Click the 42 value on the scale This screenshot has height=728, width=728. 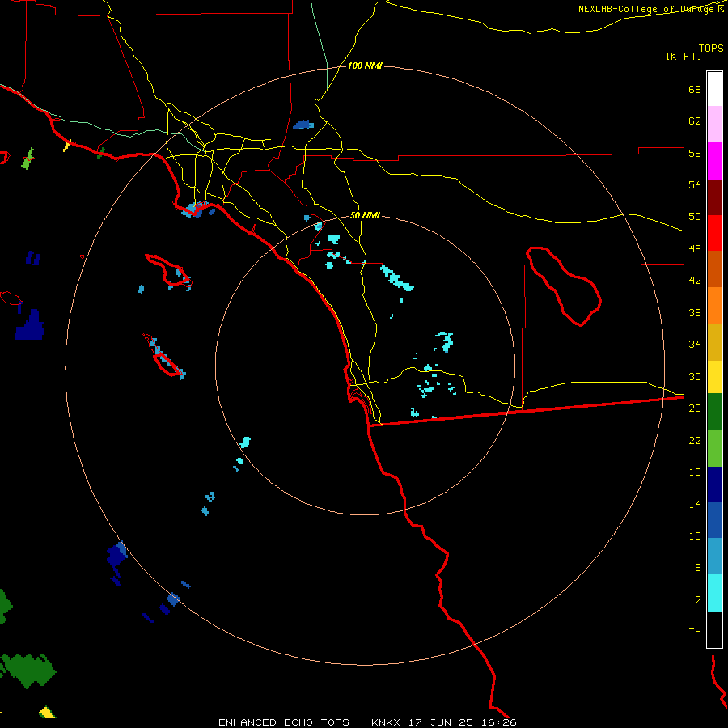pyautogui.click(x=695, y=281)
